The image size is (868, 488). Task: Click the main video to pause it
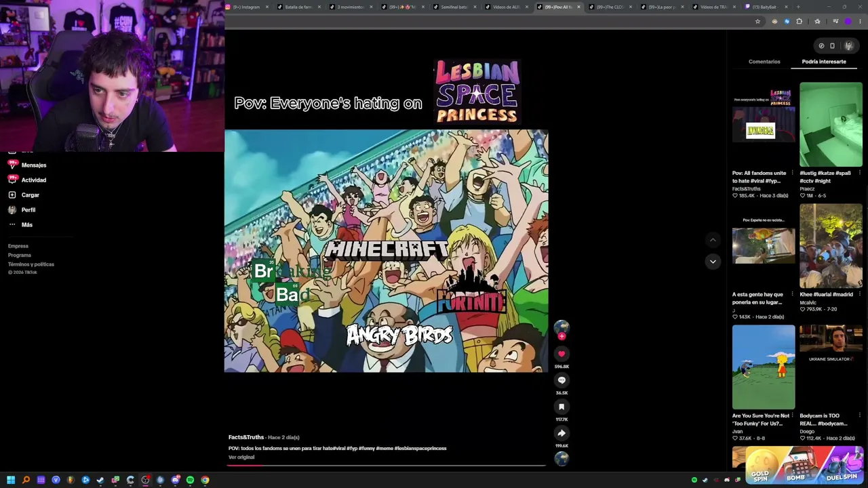tap(387, 251)
